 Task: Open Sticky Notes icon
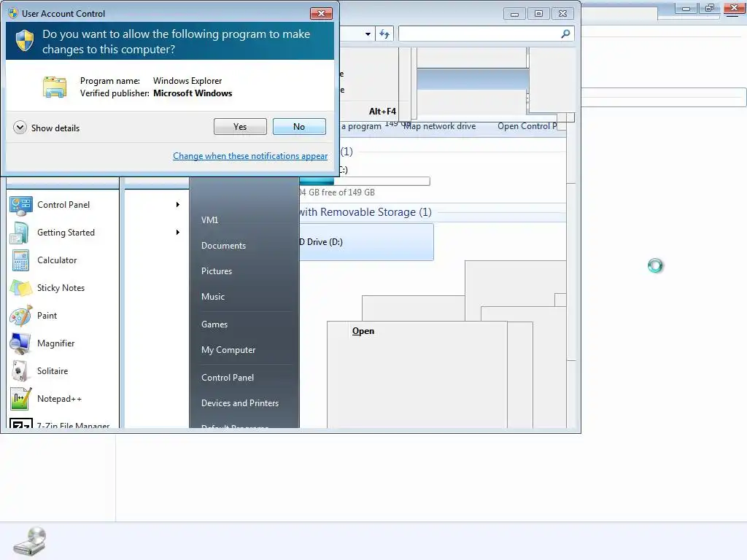coord(21,288)
